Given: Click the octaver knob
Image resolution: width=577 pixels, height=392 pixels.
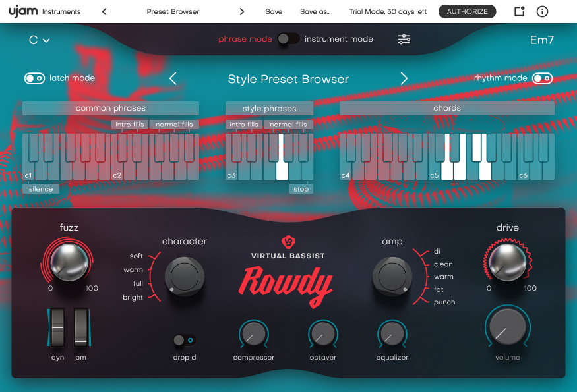Looking at the screenshot, I should click(x=322, y=334).
